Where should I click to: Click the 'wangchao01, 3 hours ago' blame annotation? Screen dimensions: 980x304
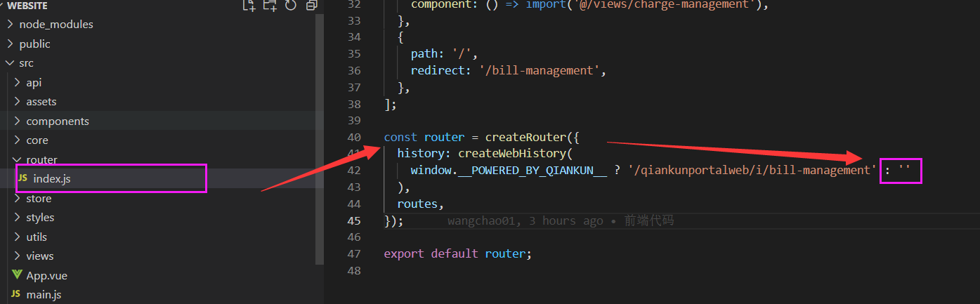pos(525,220)
